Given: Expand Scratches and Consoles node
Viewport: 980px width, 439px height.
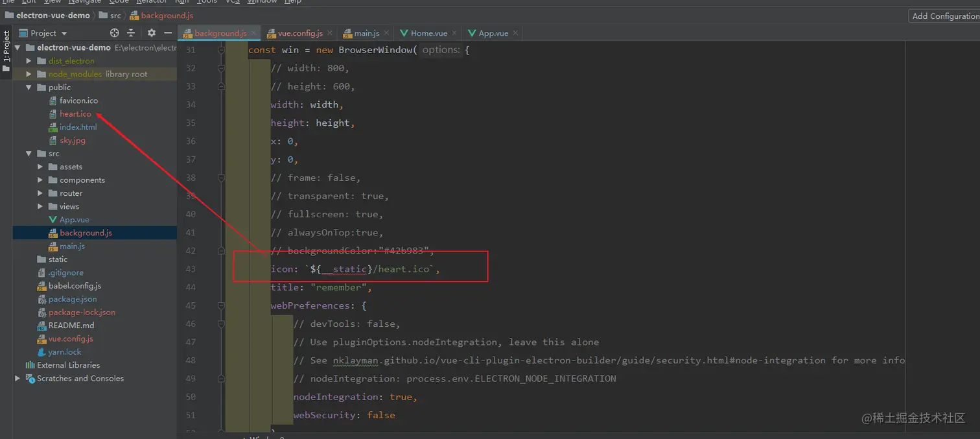Looking at the screenshot, I should (17, 378).
